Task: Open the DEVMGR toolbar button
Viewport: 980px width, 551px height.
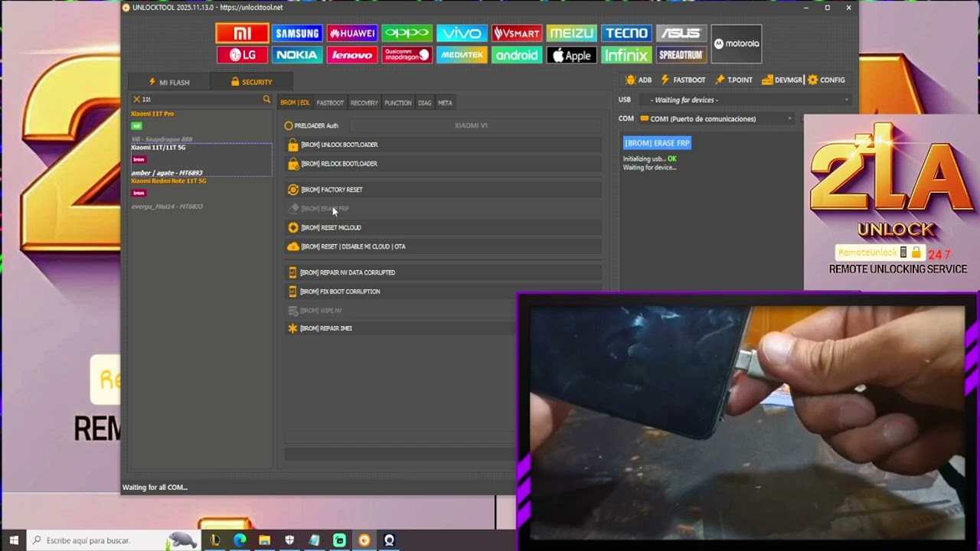Action: [782, 80]
